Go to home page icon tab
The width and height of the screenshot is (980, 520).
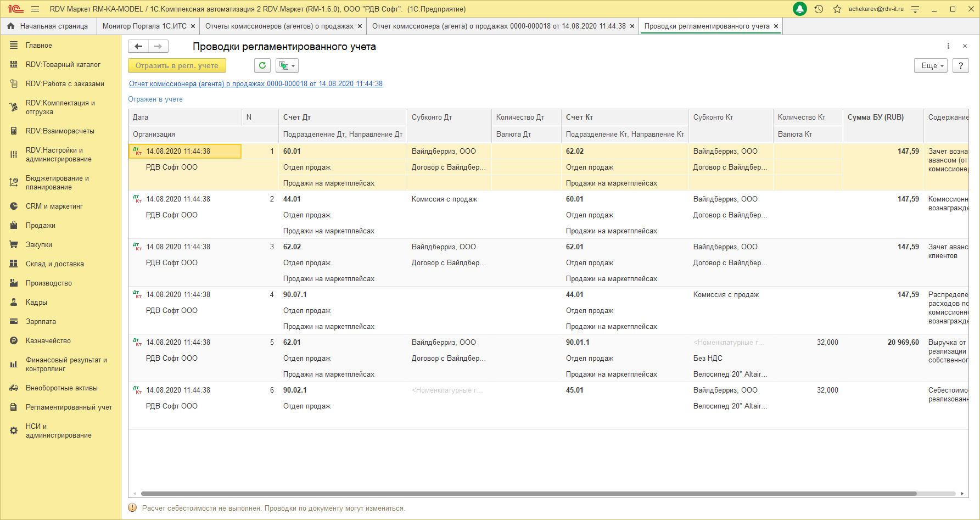click(x=10, y=26)
